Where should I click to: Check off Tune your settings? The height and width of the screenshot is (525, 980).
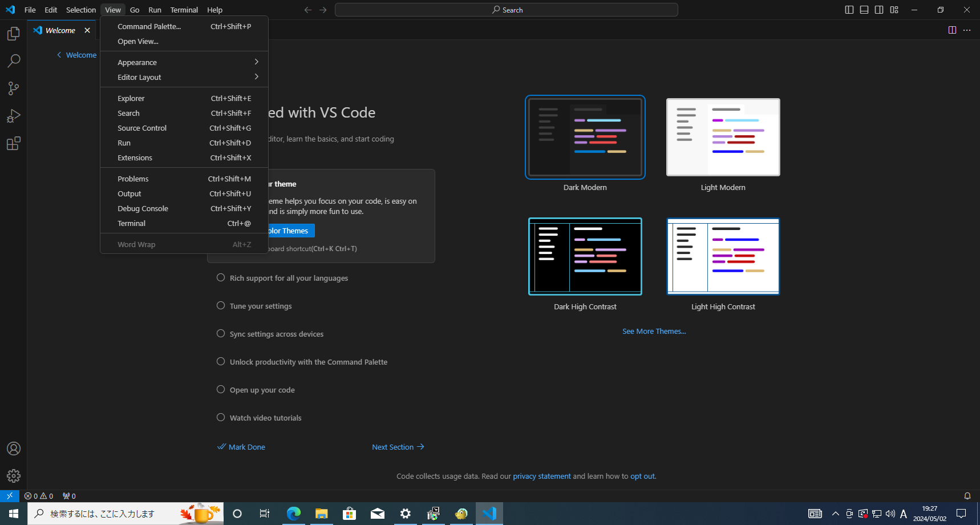(221, 305)
